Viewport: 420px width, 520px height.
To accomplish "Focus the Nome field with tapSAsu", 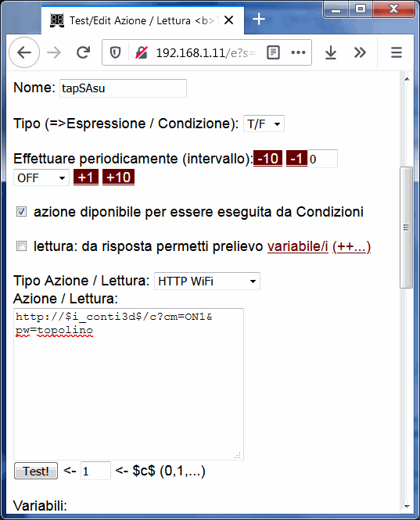I will tap(123, 88).
